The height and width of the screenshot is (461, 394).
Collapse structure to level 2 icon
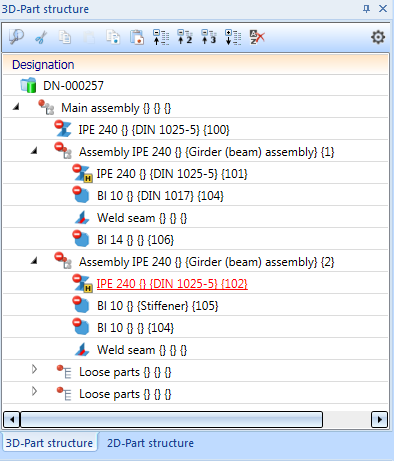click(185, 37)
